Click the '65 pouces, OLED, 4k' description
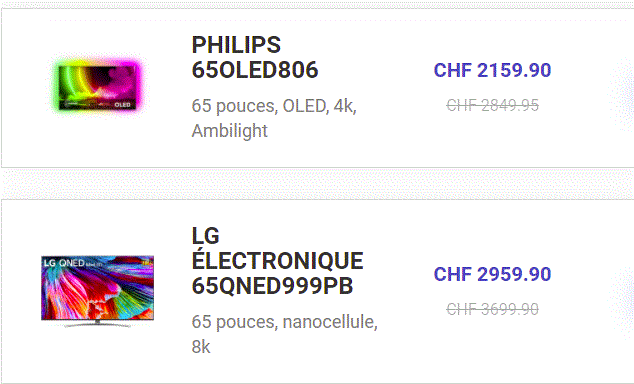The image size is (634, 384). pos(274,106)
